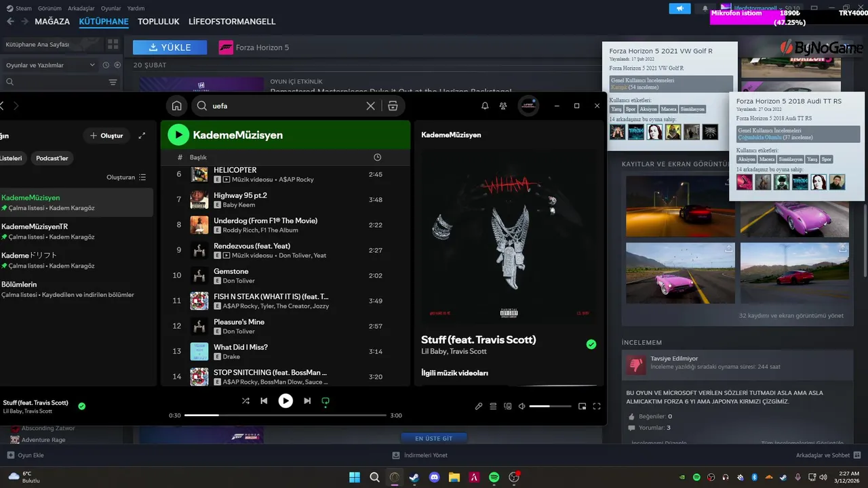Mute Spotify volume speaker icon
The height and width of the screenshot is (488, 868).
521,407
